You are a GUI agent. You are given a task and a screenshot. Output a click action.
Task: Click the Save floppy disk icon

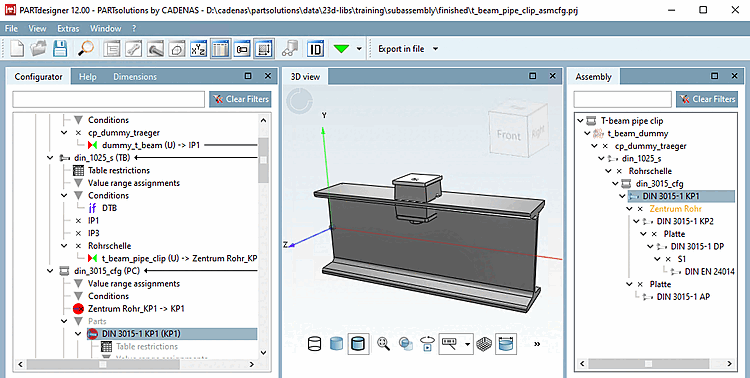pos(60,49)
